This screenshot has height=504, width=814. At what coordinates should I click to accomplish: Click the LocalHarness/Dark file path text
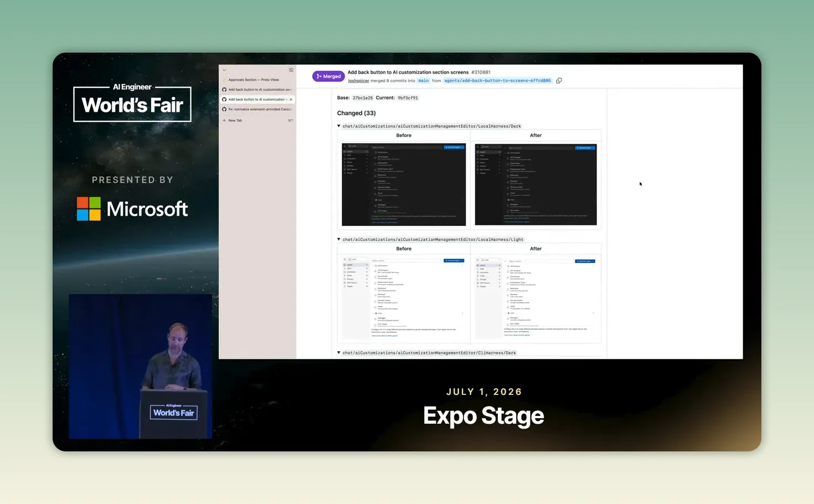[x=432, y=126]
